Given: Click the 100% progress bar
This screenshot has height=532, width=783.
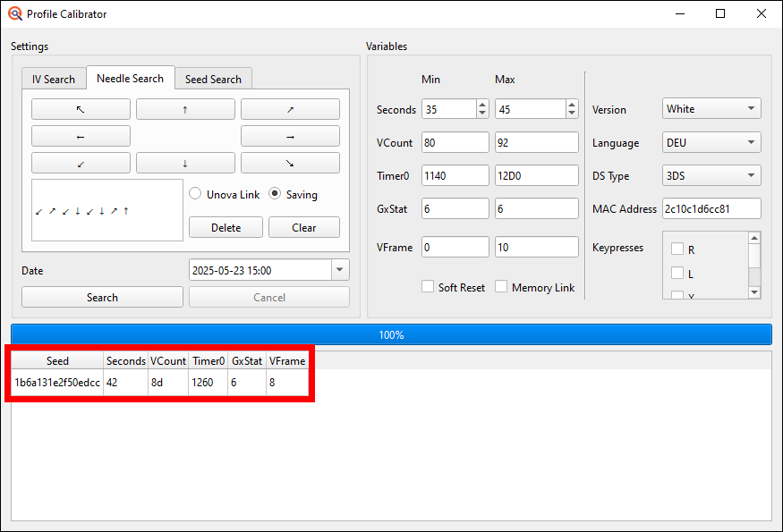Looking at the screenshot, I should [x=391, y=334].
